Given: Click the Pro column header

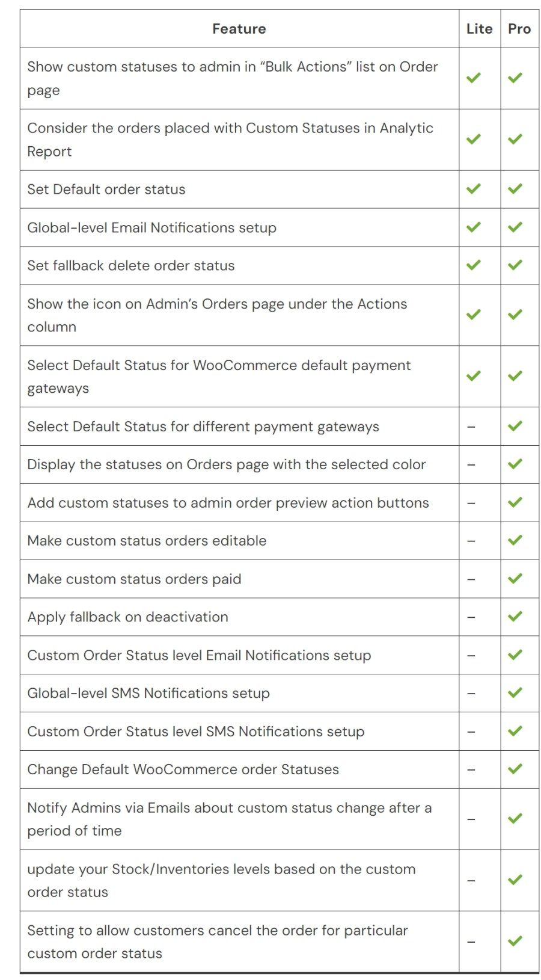Looking at the screenshot, I should coord(519,29).
